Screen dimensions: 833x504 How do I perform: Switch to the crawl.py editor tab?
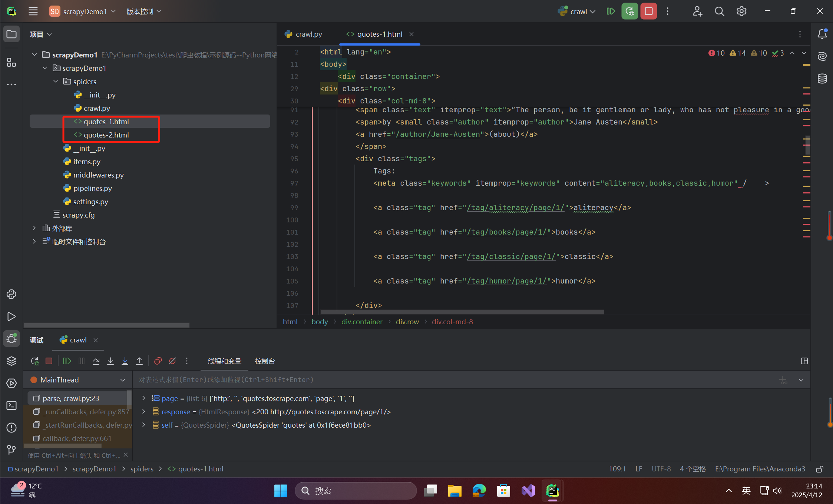pyautogui.click(x=304, y=34)
